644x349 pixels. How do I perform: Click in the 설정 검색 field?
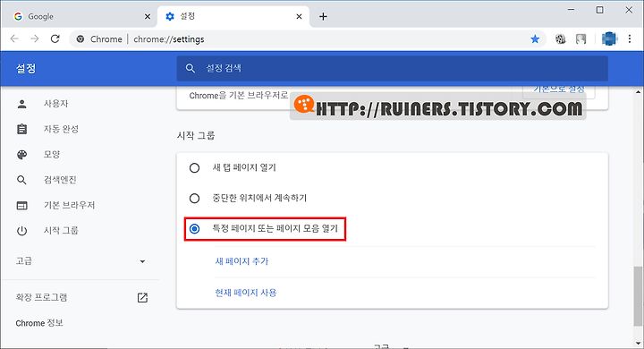coord(393,68)
